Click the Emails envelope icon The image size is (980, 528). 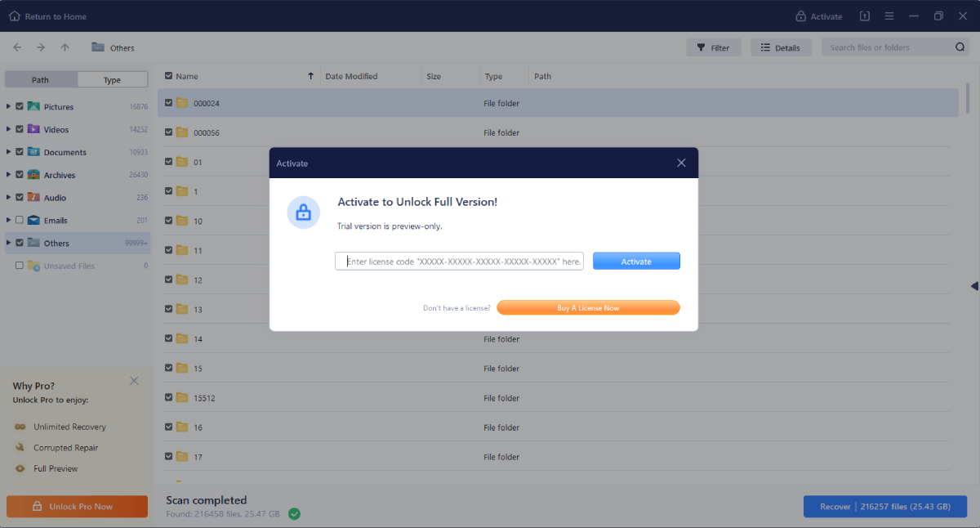click(x=33, y=220)
